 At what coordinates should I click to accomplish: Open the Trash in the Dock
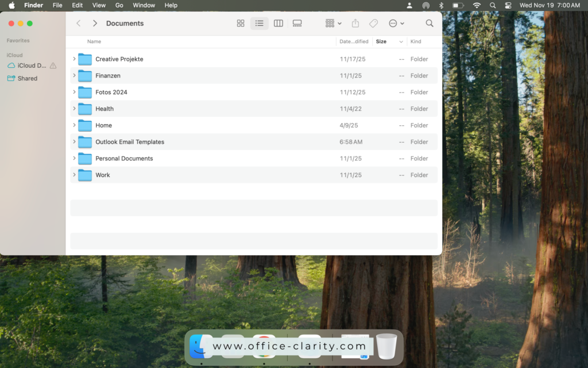tap(386, 346)
